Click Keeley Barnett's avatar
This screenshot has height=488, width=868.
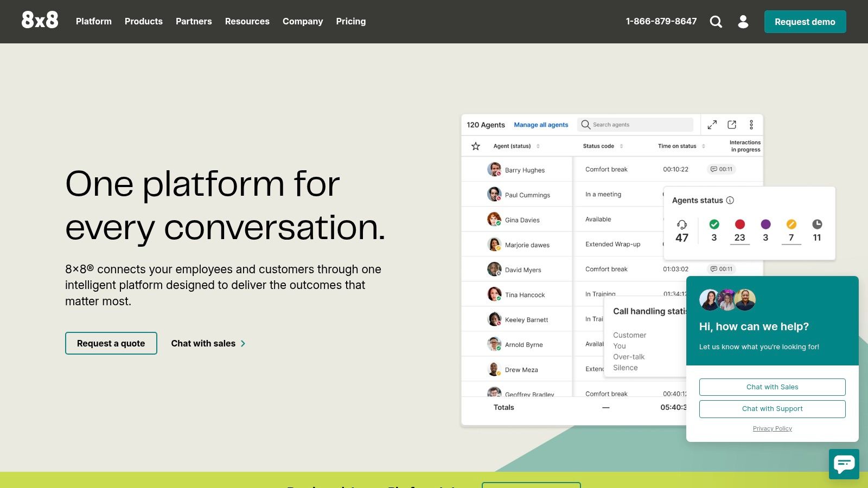(x=494, y=319)
